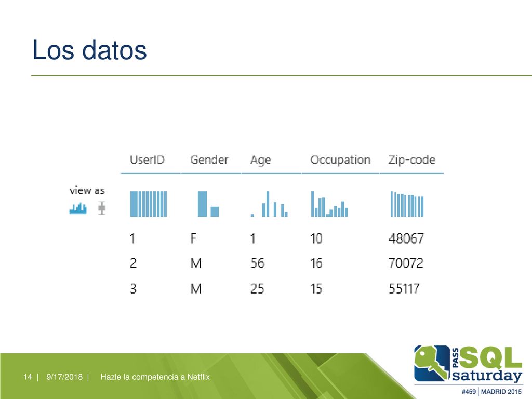This screenshot has width=532, height=399.
Task: Click the slide number 14
Action: 28,377
